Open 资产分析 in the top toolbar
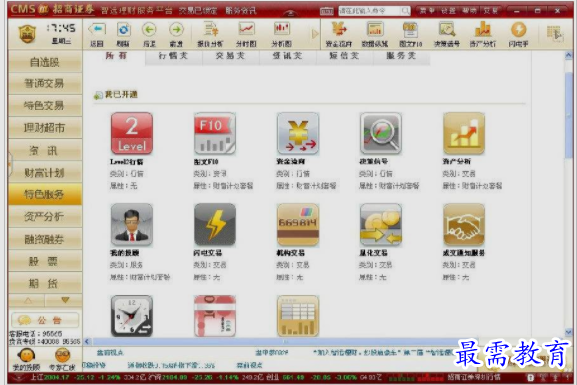Image resolution: width=577 pixels, height=385 pixels. point(483,34)
